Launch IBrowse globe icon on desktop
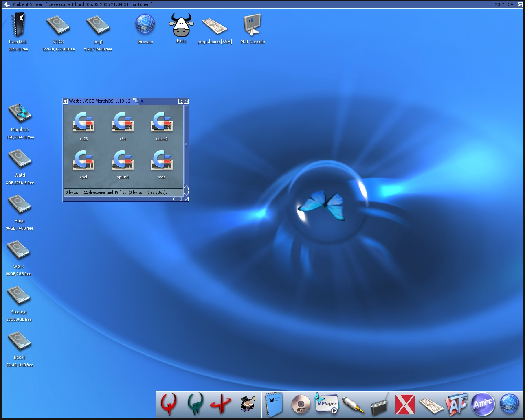Image resolution: width=525 pixels, height=420 pixels. (x=145, y=24)
